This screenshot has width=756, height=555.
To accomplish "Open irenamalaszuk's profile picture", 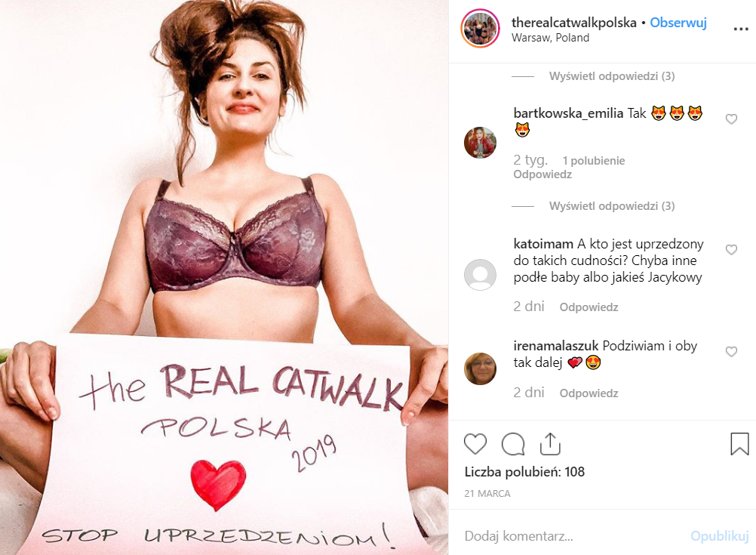I will tap(480, 368).
